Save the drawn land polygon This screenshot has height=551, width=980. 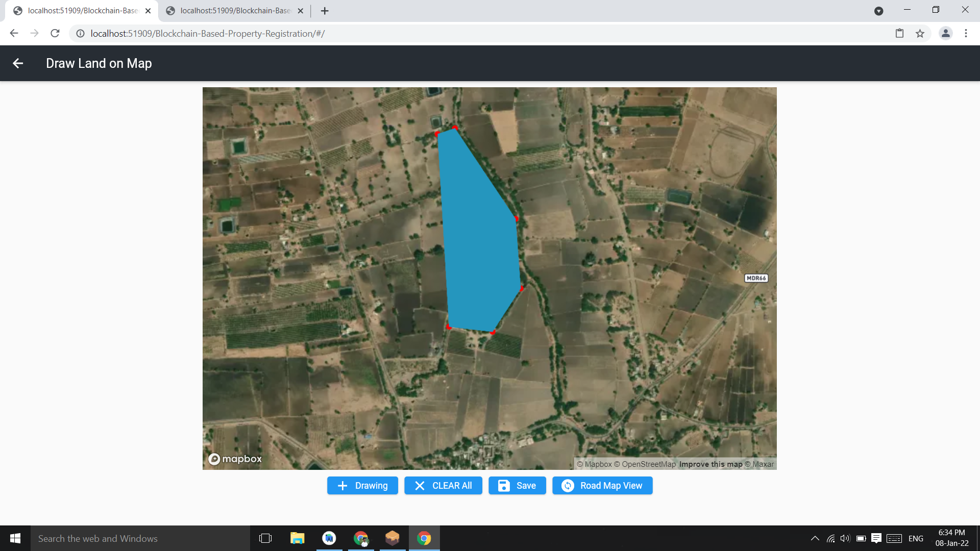tap(517, 486)
